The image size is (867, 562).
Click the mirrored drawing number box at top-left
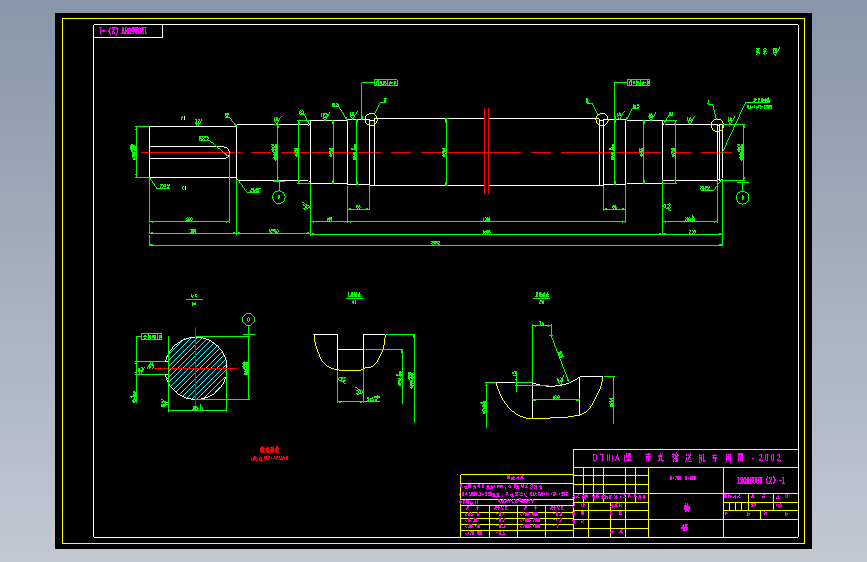pos(128,31)
